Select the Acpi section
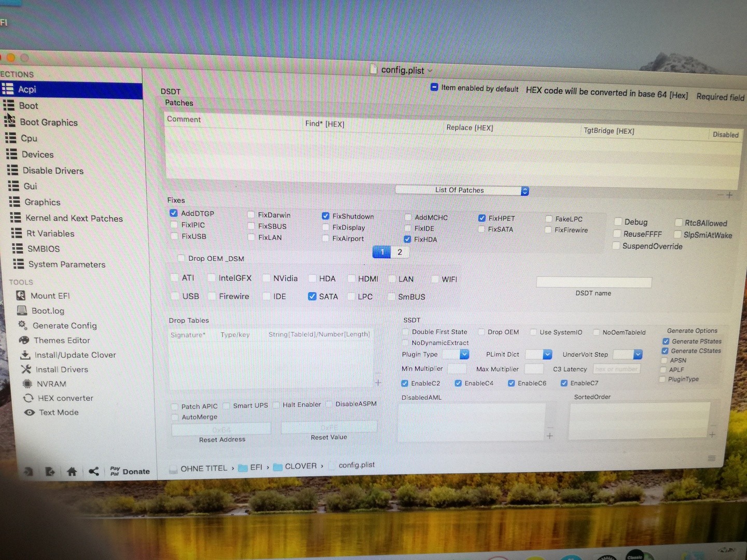This screenshot has width=747, height=560. (x=71, y=89)
